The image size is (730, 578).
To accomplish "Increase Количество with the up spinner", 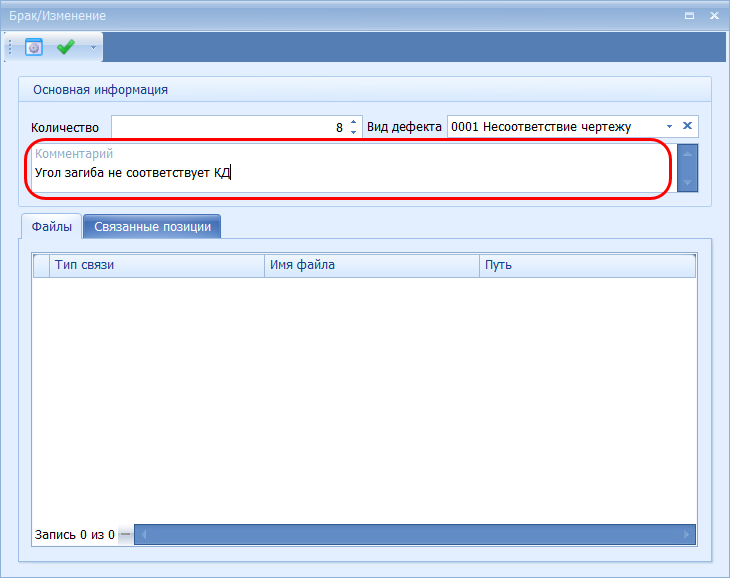I will pos(353,122).
